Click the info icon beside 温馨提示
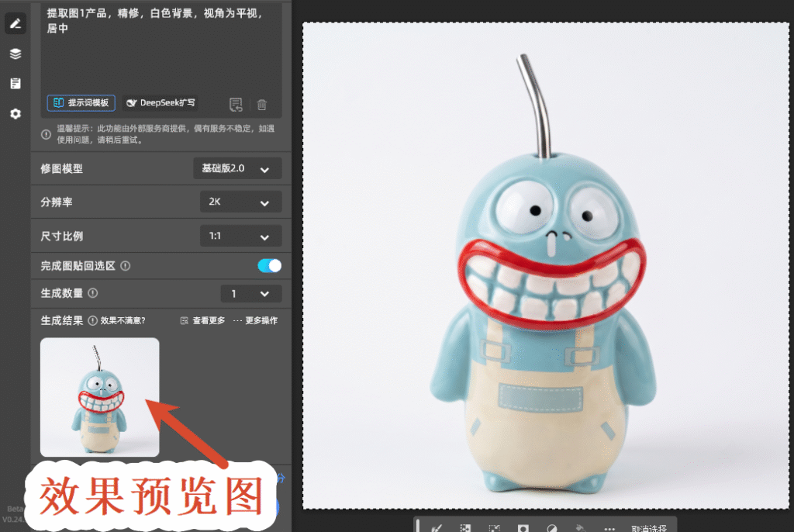The height and width of the screenshot is (532, 794). click(46, 134)
